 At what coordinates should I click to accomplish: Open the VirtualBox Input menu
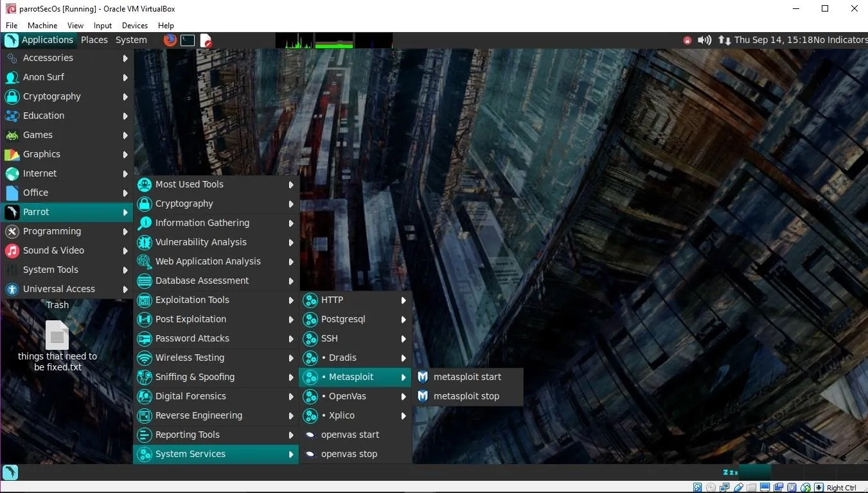pyautogui.click(x=103, y=26)
